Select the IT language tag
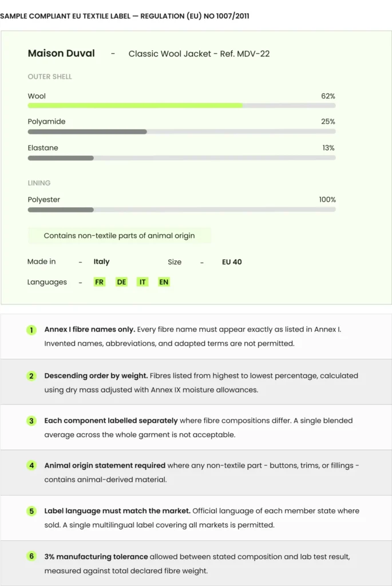Viewport: 392px width, 586px height. [x=142, y=282]
